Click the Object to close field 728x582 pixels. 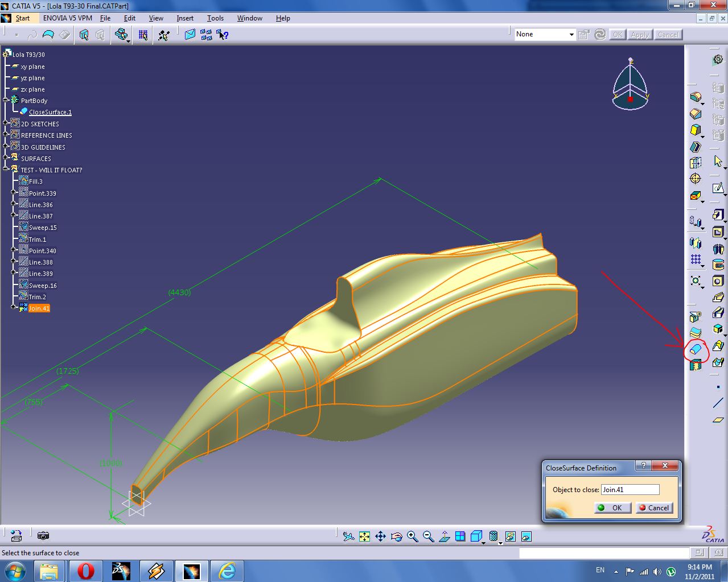tap(630, 490)
